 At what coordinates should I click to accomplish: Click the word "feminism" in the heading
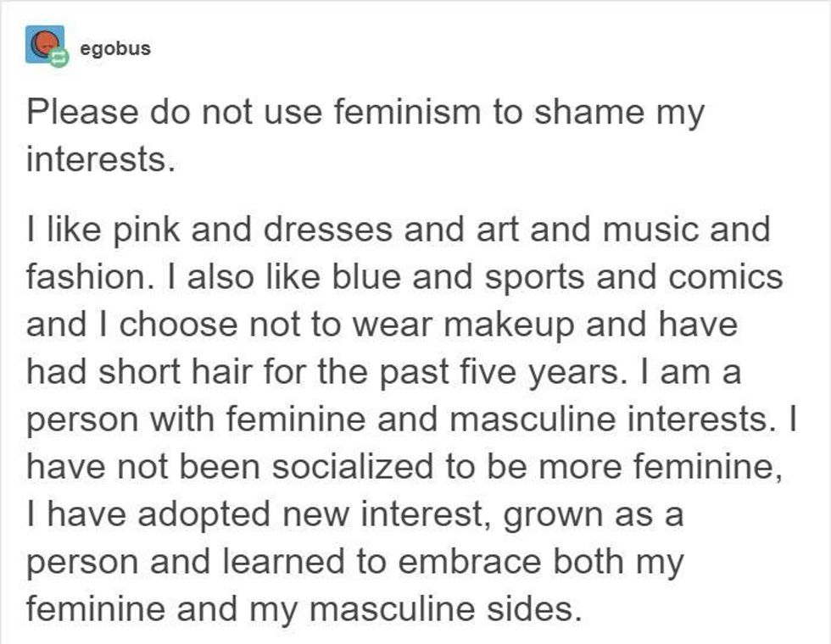407,112
